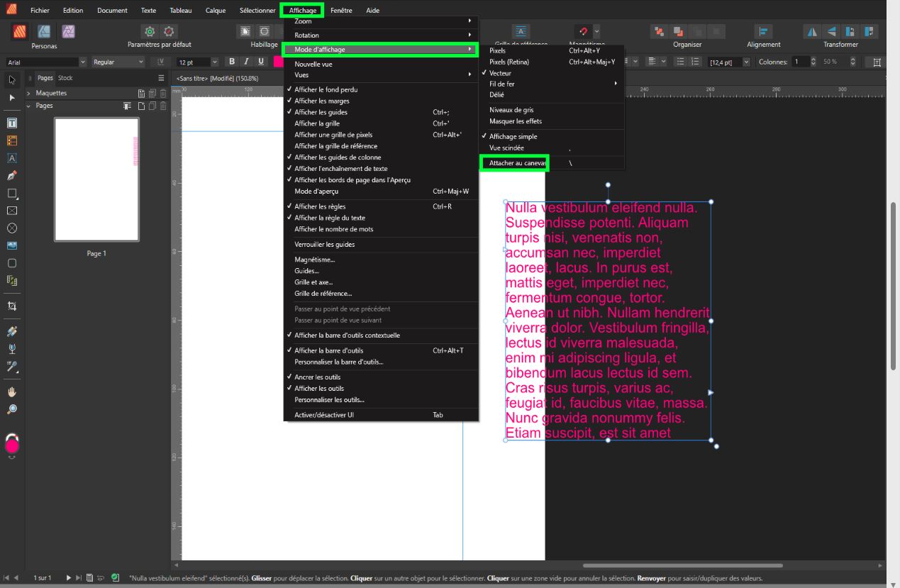Open the Zoom submenu
The height and width of the screenshot is (588, 900).
tap(381, 21)
